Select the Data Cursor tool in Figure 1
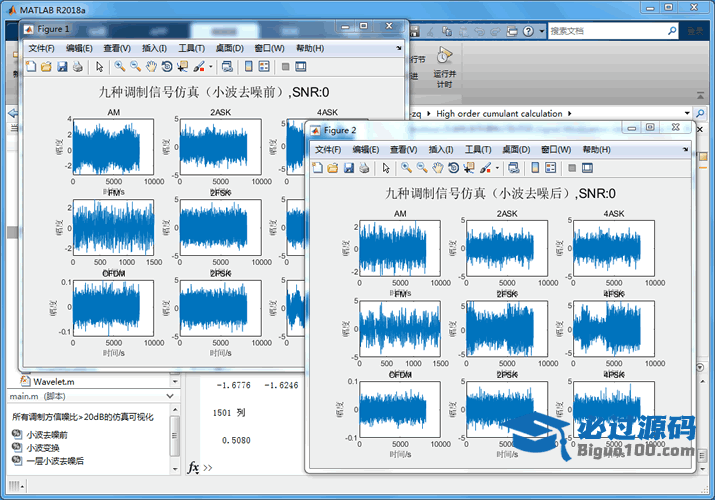 click(182, 67)
